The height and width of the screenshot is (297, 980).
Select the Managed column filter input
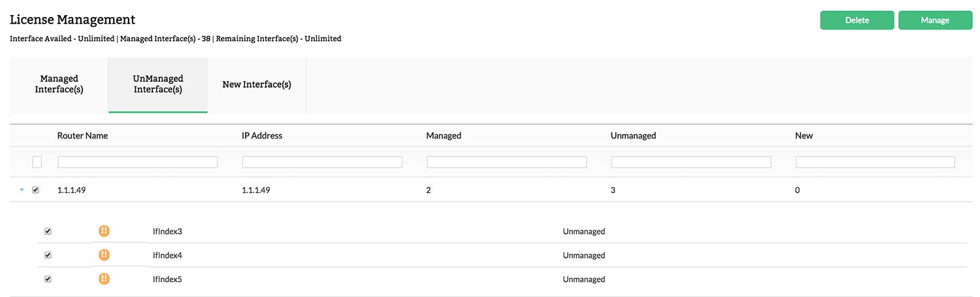[x=506, y=162]
